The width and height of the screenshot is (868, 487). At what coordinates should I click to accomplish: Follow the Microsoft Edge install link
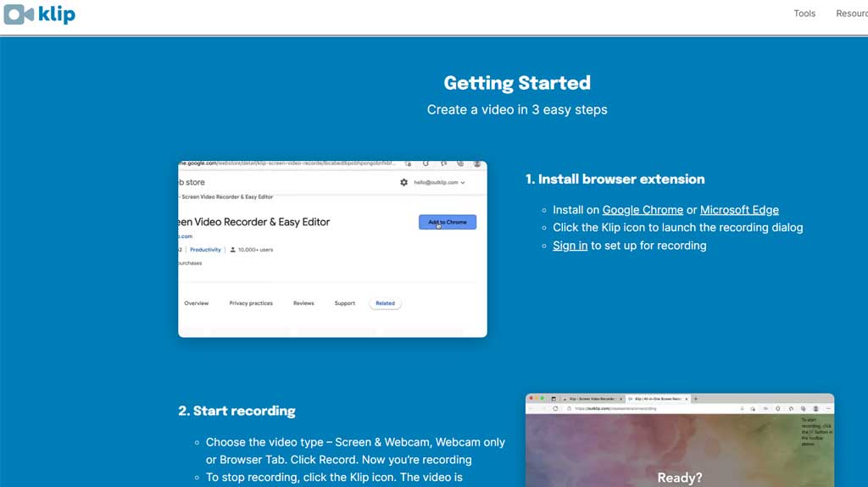click(x=739, y=210)
